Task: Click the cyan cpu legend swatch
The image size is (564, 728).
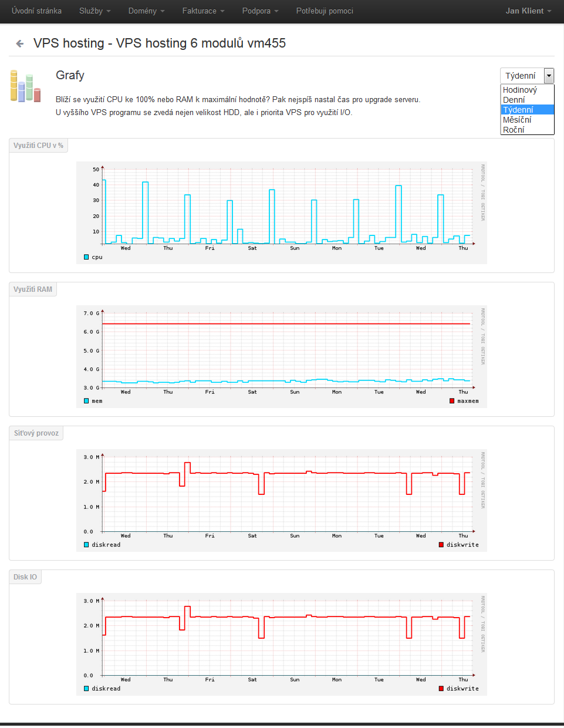Action: [x=86, y=257]
